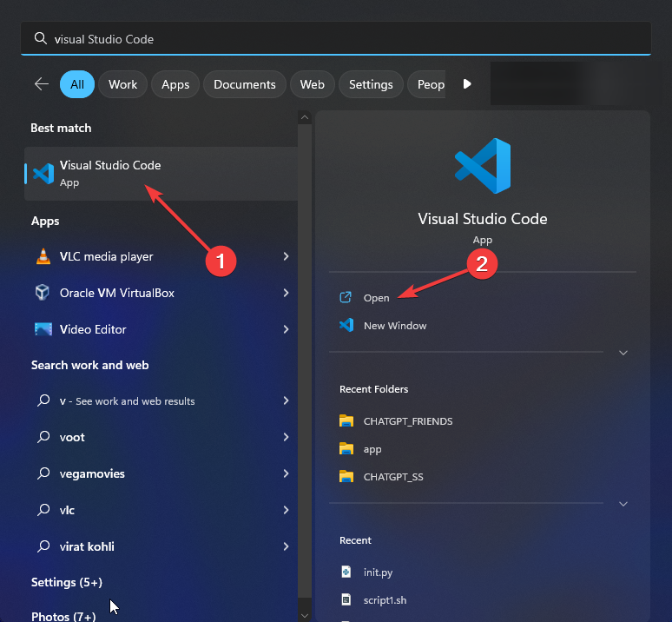The height and width of the screenshot is (622, 672).
Task: Click the 'voot' search suggestion text
Action: pos(72,437)
